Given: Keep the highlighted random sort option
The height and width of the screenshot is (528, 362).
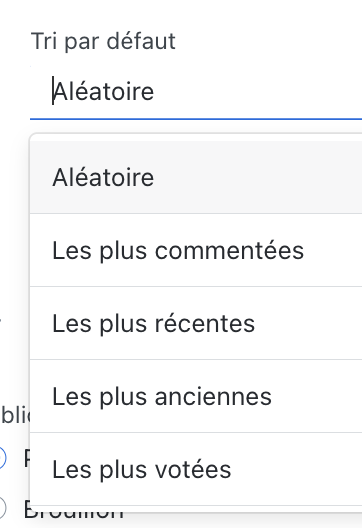Looking at the screenshot, I should tap(196, 177).
